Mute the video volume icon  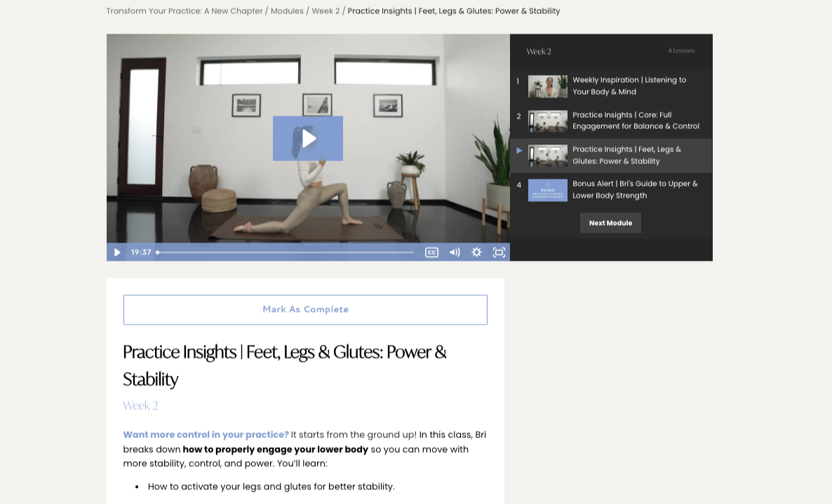[x=454, y=252]
